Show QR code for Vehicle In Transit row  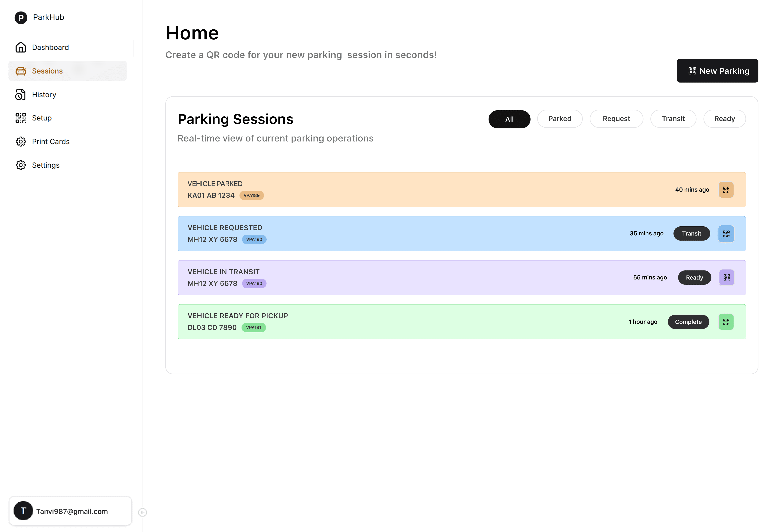tap(726, 278)
